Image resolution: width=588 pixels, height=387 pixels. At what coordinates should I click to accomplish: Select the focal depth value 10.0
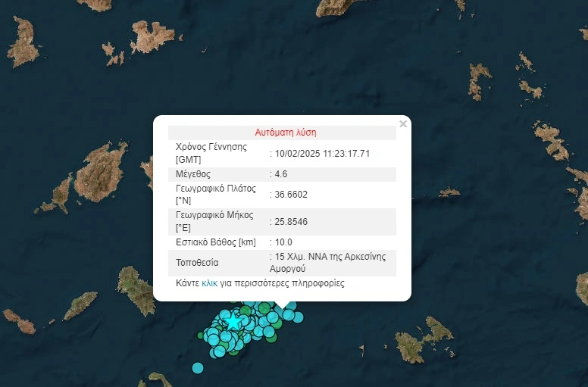pyautogui.click(x=283, y=242)
